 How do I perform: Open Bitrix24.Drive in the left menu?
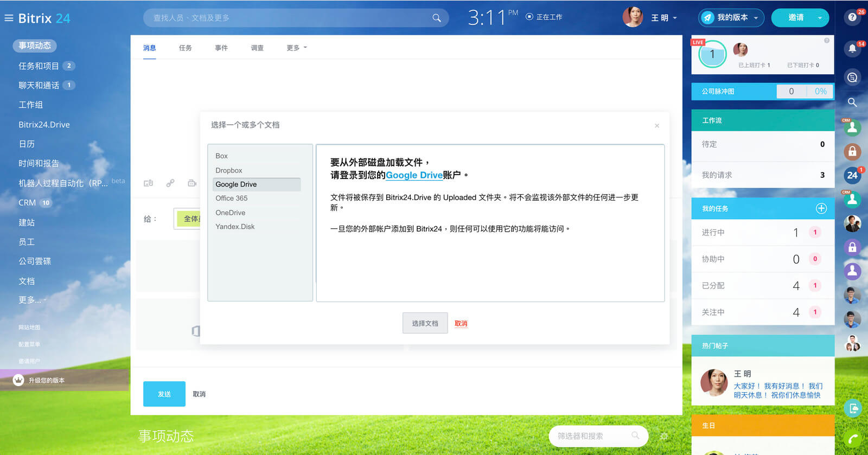(x=44, y=124)
